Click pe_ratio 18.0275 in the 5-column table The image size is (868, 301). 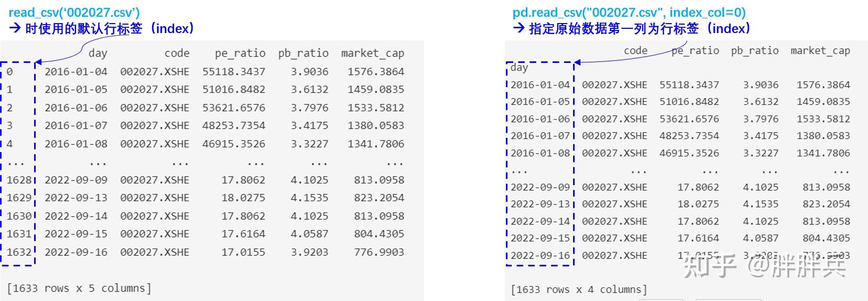point(244,198)
